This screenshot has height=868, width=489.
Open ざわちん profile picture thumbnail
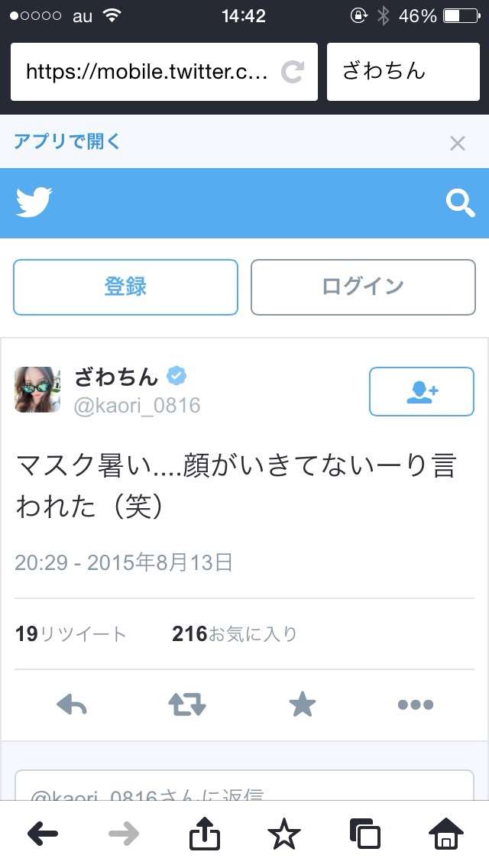37,390
